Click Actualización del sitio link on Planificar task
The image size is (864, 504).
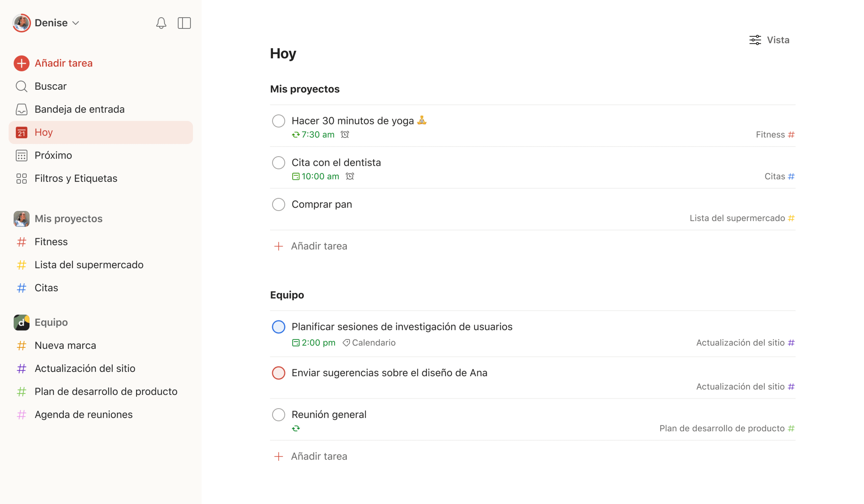point(745,342)
